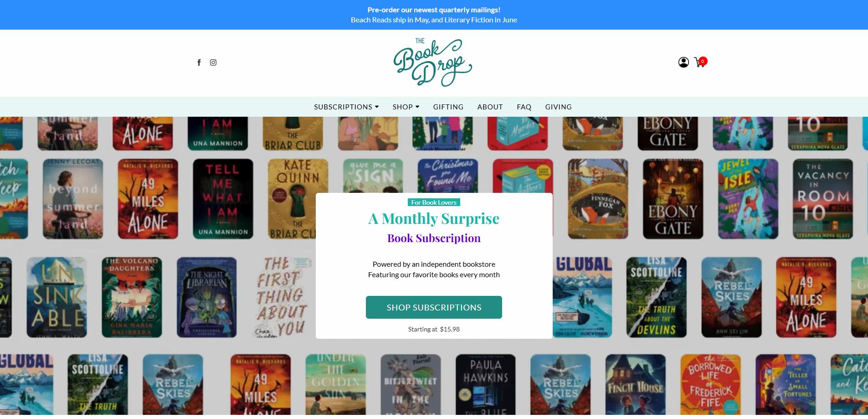Open The Book Drop Facebook page
This screenshot has height=419, width=868.
(x=199, y=62)
